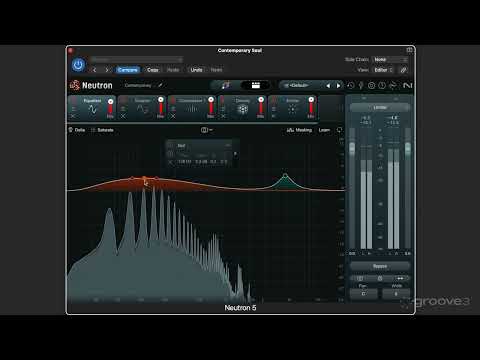Open the Side Chain dropdown set to None

click(x=390, y=59)
